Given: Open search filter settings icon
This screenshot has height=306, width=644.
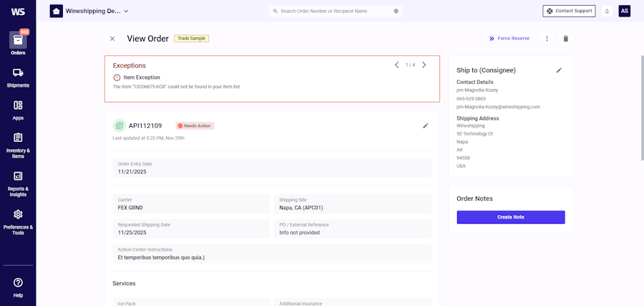Looking at the screenshot, I should (396, 11).
